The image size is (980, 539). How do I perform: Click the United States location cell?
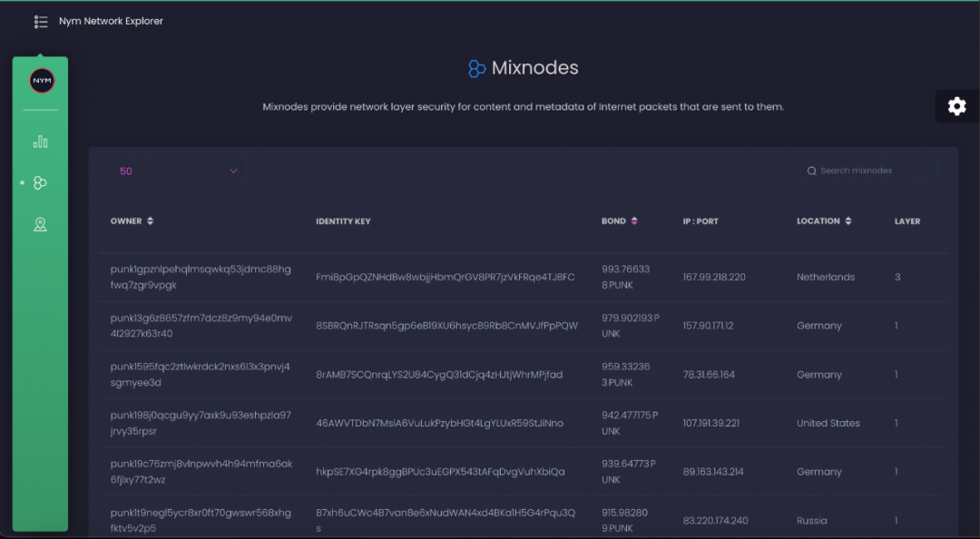[828, 424]
